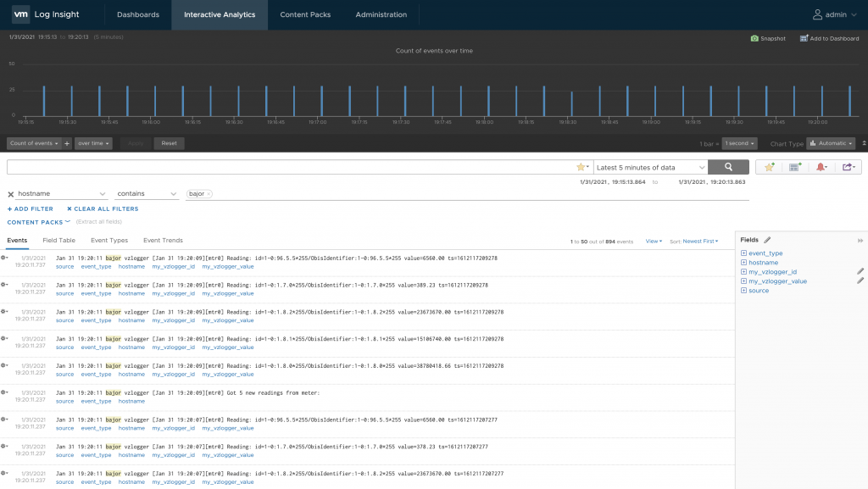The height and width of the screenshot is (489, 868).
Task: Open gear menu for the value=389.23 event
Action: (4, 285)
